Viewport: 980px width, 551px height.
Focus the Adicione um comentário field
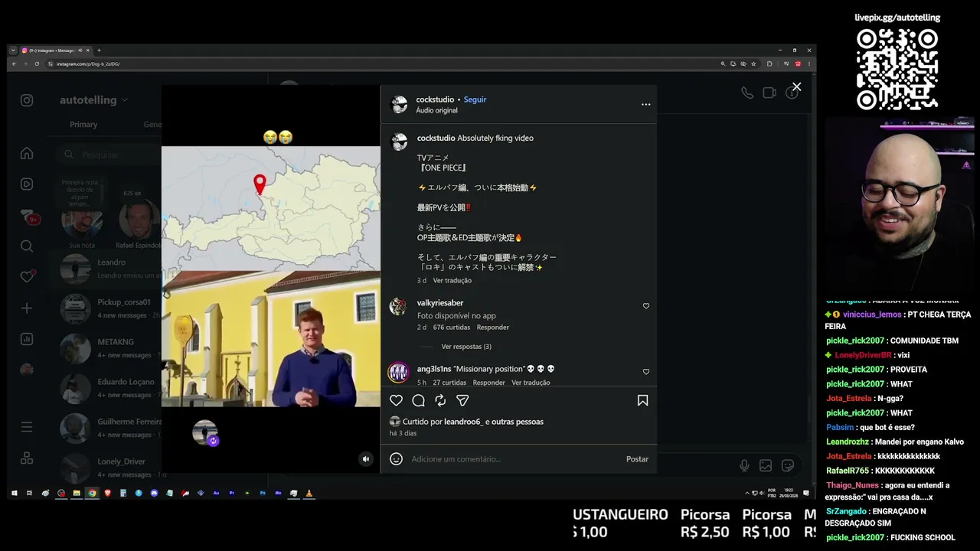click(514, 459)
